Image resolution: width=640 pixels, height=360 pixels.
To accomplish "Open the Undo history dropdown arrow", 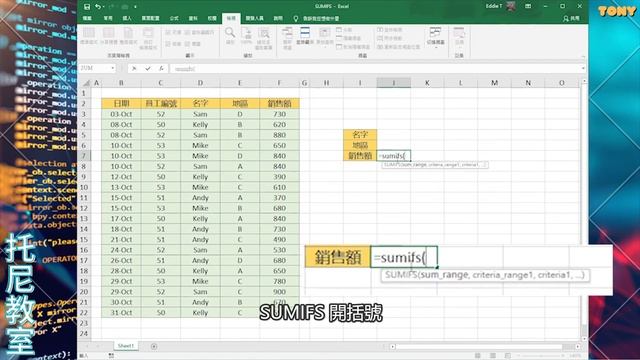I will coord(104,7).
